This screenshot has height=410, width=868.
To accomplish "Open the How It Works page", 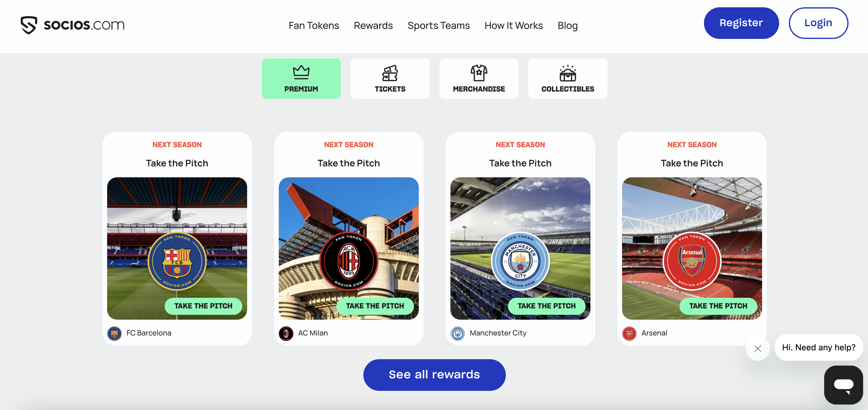I will click(x=513, y=25).
